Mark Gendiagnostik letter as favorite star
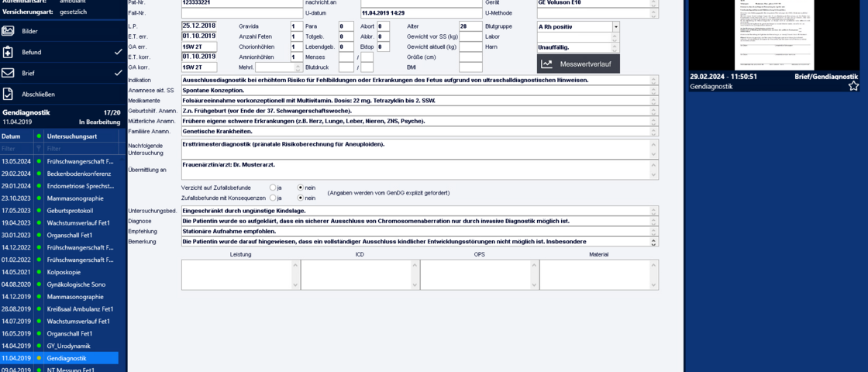868x372 pixels. coord(853,86)
